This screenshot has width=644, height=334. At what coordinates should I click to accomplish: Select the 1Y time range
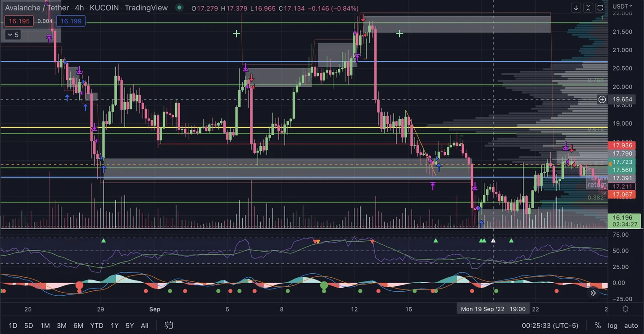[x=115, y=325]
